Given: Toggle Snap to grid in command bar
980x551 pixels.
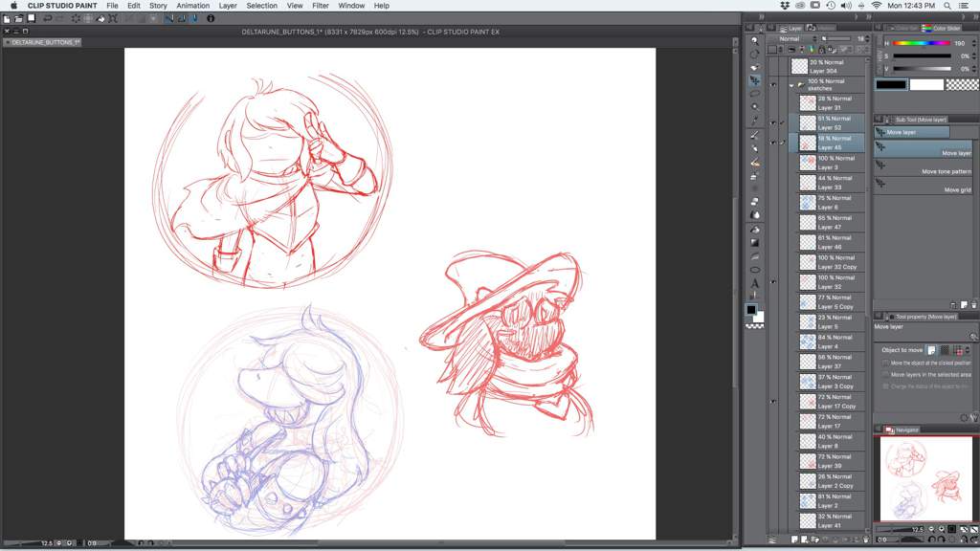Looking at the screenshot, I should [193, 19].
